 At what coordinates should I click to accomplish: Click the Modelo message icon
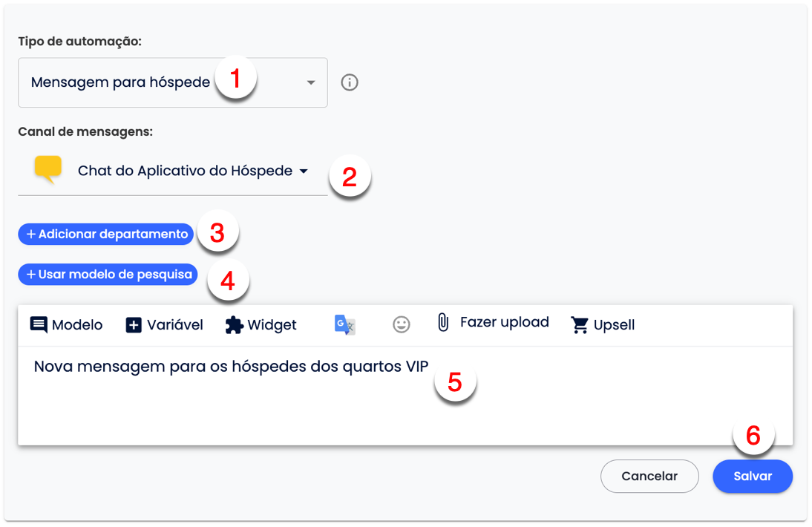tap(39, 325)
